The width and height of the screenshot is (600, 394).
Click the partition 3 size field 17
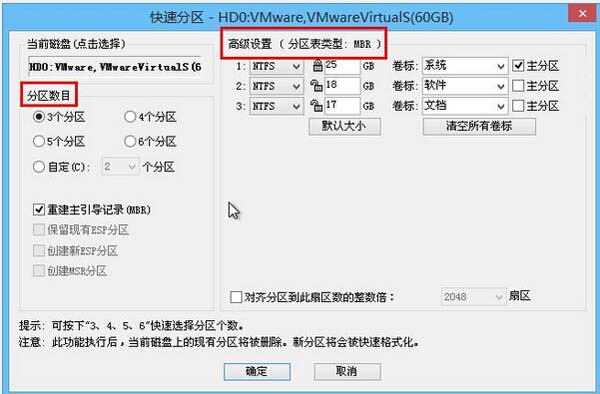coord(342,106)
